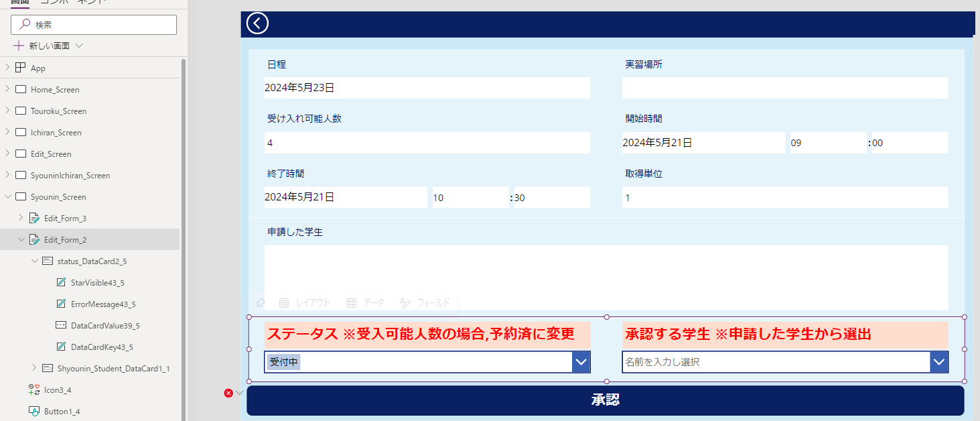Image resolution: width=980 pixels, height=421 pixels.
Task: Click the search magnifier icon
Action: (x=25, y=25)
